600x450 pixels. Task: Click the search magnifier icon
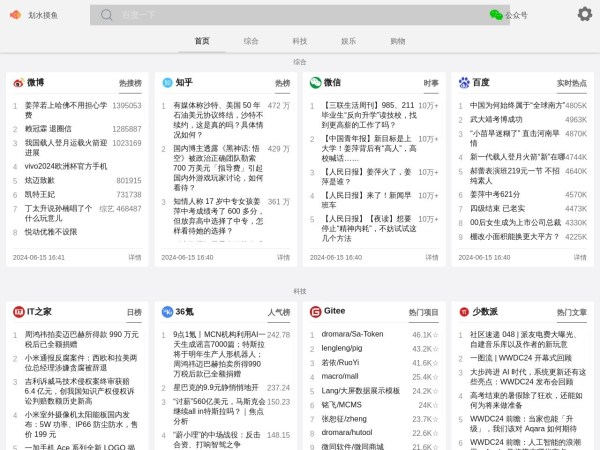pyautogui.click(x=106, y=15)
